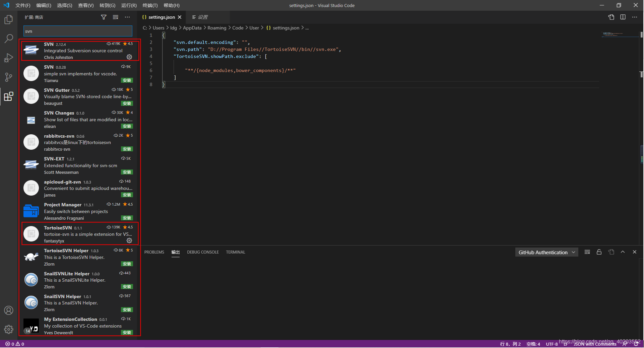Open the Manage gear at bottom left
The image size is (644, 348).
(8, 329)
